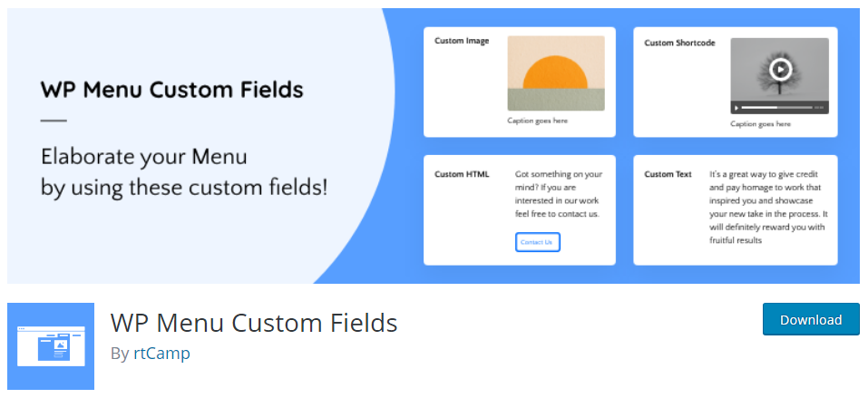The width and height of the screenshot is (868, 398).
Task: Click the Custom HTML paragraph text
Action: pyautogui.click(x=558, y=194)
